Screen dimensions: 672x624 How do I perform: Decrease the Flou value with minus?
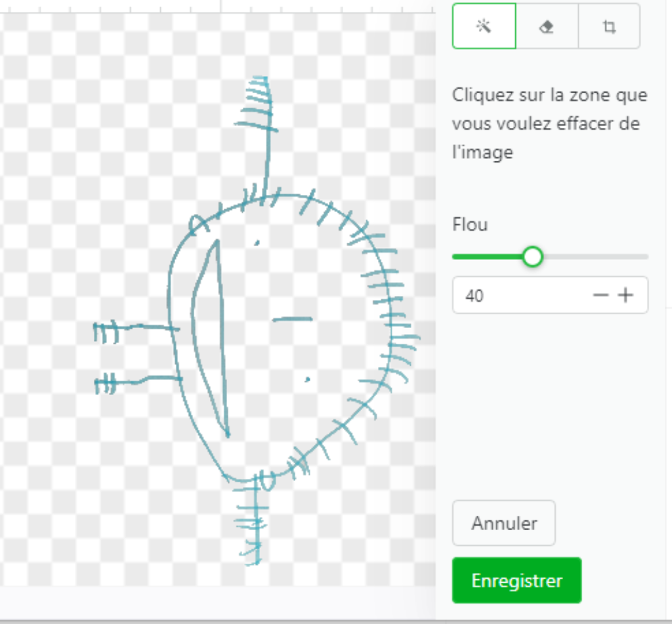coord(600,295)
